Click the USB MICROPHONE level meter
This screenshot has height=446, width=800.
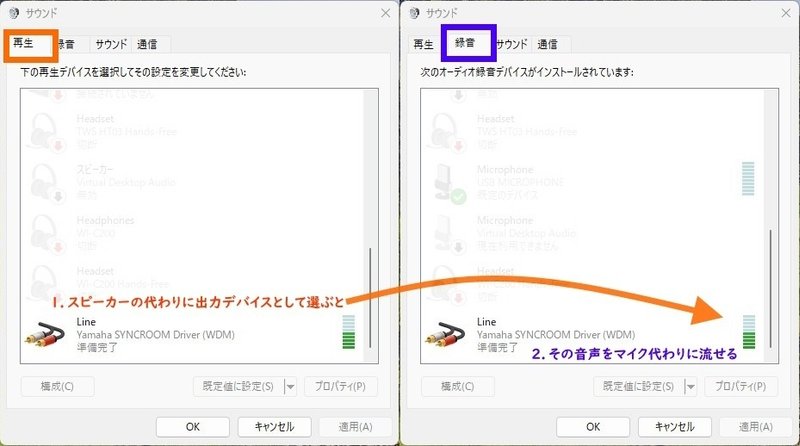click(x=748, y=179)
